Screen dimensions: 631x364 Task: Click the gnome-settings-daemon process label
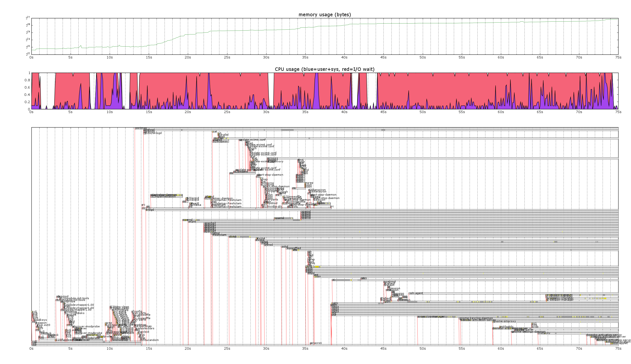529,332
